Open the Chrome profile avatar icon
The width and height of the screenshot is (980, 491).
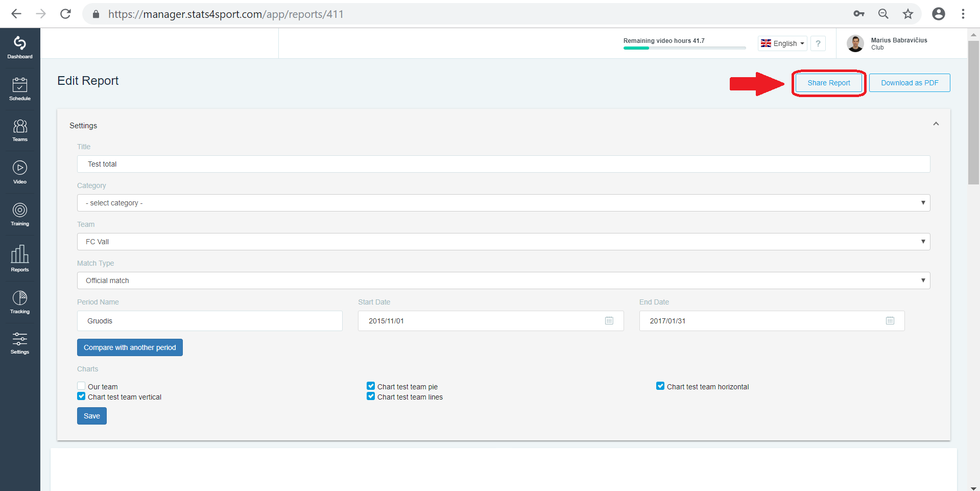click(939, 14)
